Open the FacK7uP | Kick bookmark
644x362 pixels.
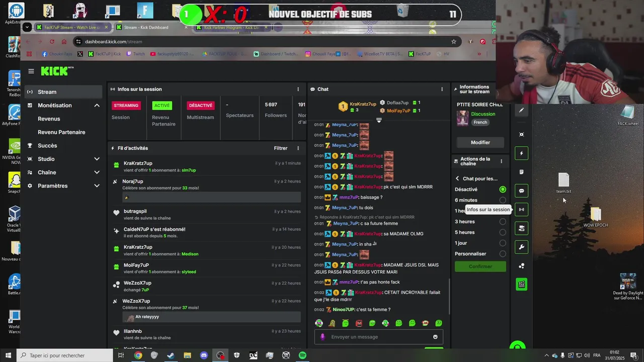[105, 54]
